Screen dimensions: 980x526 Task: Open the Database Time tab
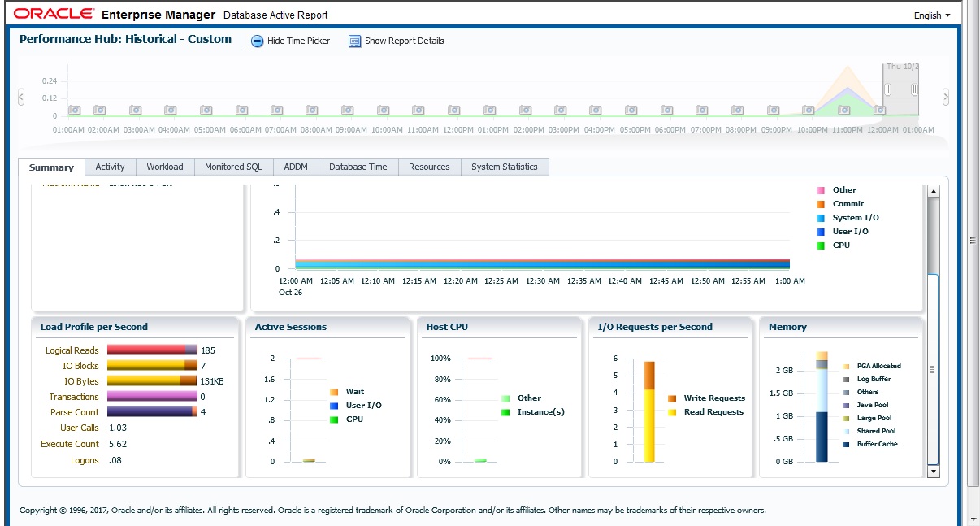(x=358, y=167)
